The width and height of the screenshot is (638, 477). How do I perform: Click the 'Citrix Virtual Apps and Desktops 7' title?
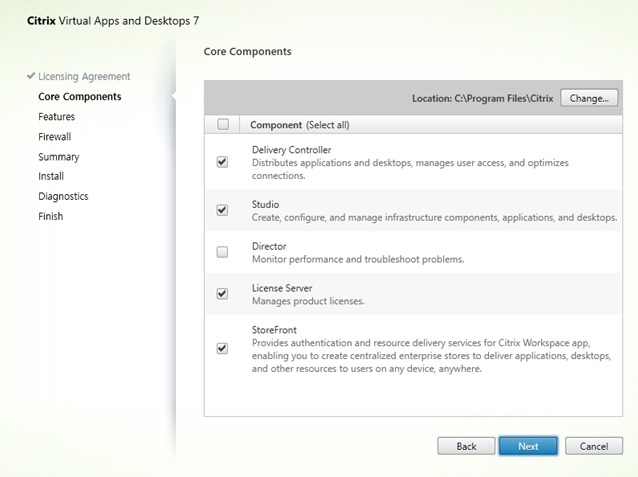point(113,21)
